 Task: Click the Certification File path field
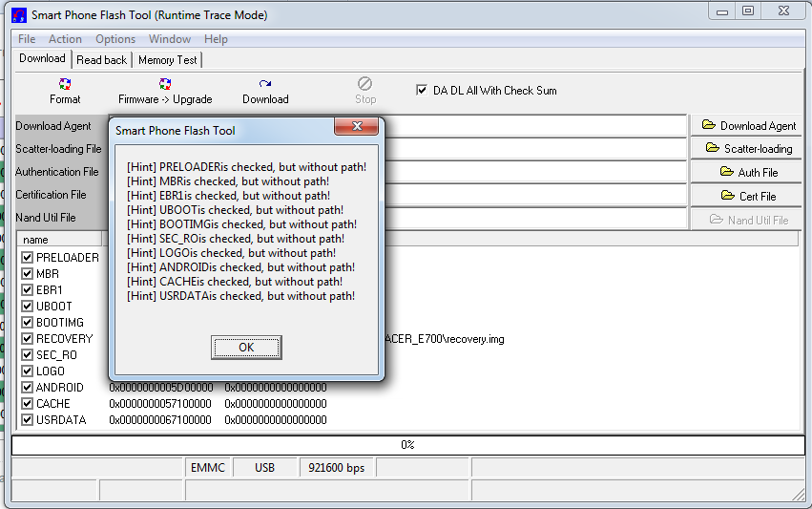click(x=534, y=195)
